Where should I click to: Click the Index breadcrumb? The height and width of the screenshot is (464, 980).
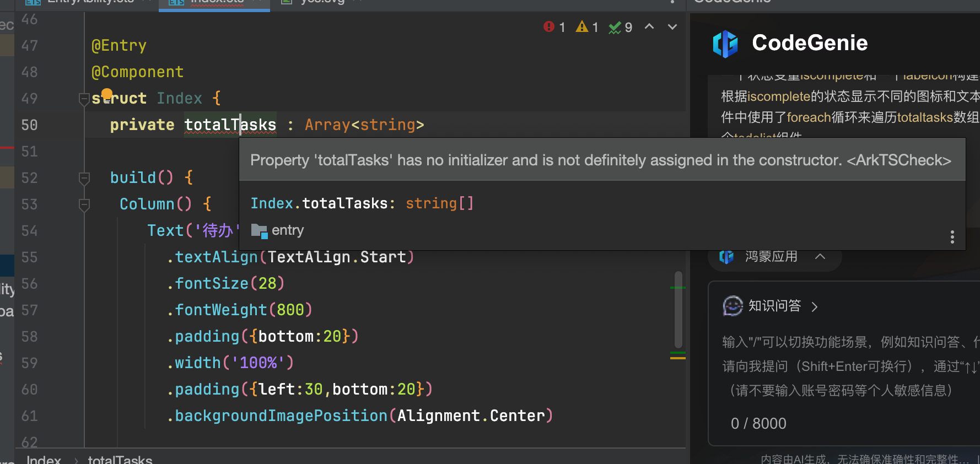point(44,459)
